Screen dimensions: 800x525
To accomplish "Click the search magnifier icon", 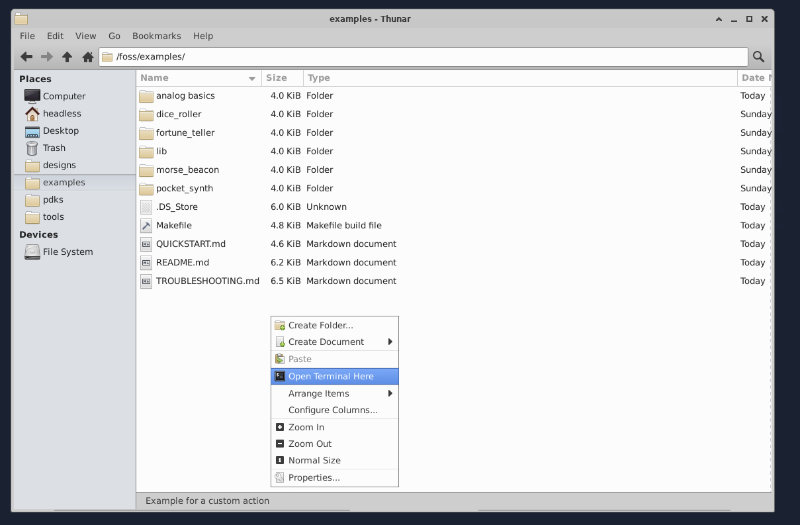I will 759,57.
